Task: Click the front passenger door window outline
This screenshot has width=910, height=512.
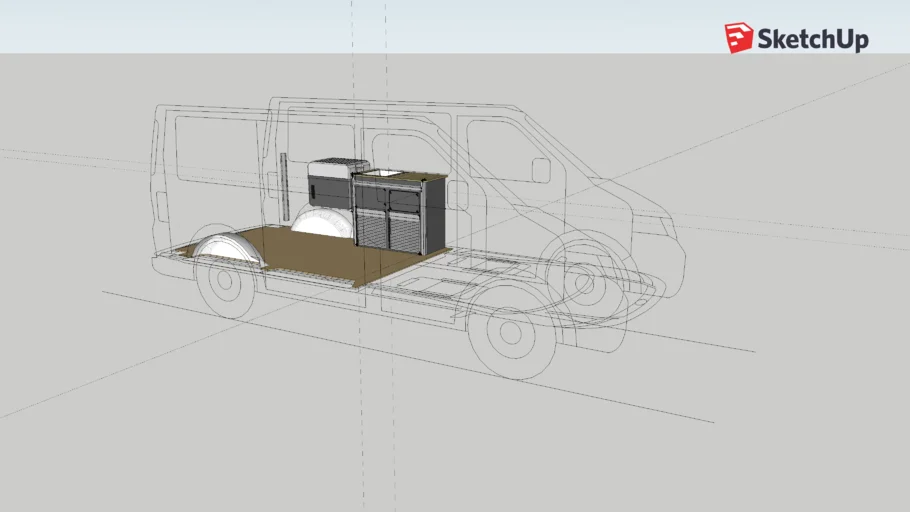Action: (500, 148)
